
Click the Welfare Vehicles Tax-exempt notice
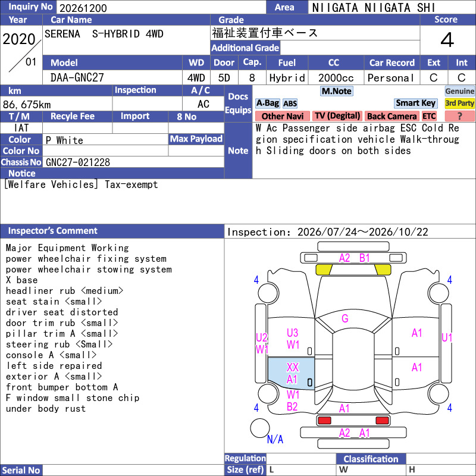[x=81, y=184]
